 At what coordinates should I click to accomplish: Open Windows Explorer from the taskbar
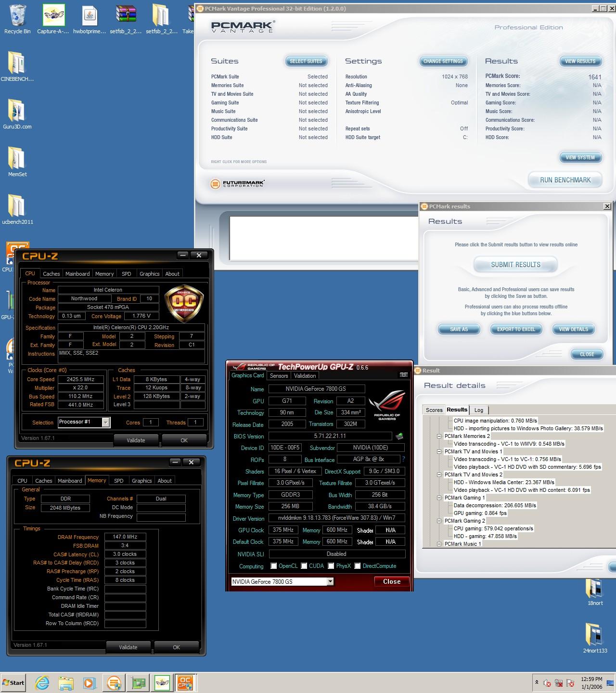(x=66, y=682)
